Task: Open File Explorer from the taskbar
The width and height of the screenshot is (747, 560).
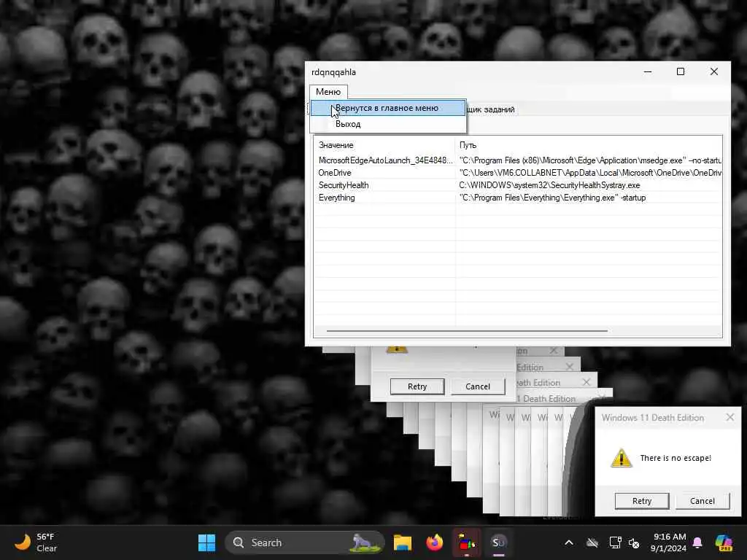Action: click(403, 542)
